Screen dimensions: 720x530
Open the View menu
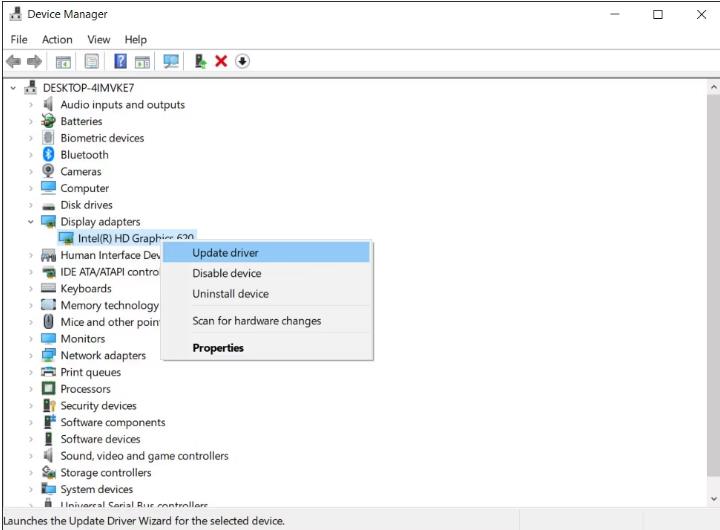click(99, 39)
